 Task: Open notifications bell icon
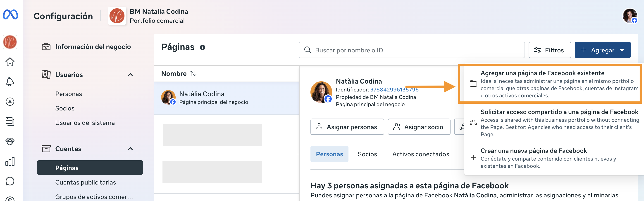[10, 82]
